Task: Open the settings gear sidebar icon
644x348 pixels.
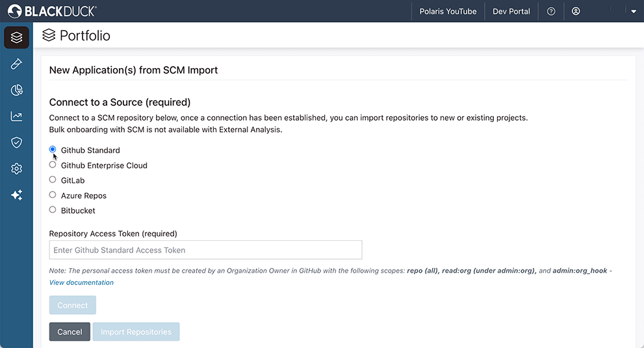Action: pyautogui.click(x=16, y=169)
